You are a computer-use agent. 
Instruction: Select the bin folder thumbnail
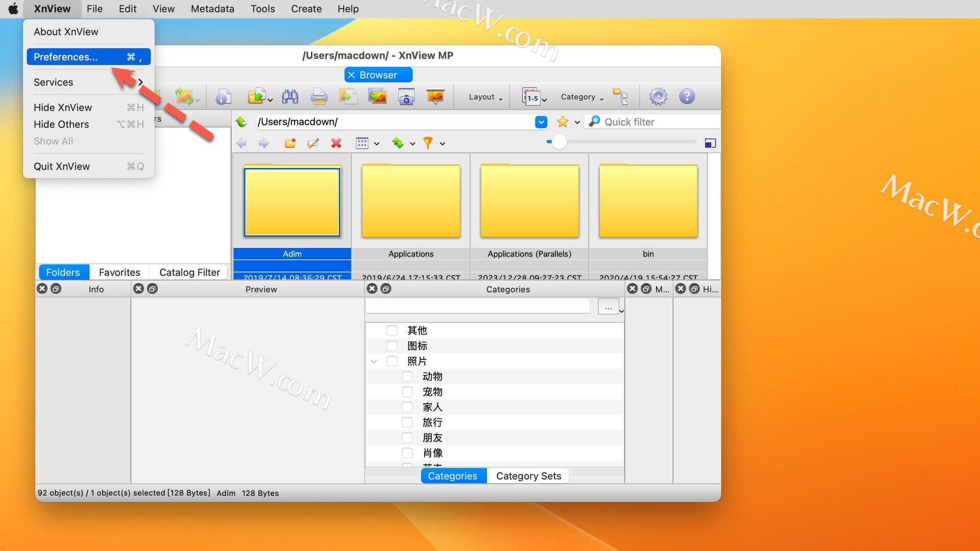click(648, 201)
